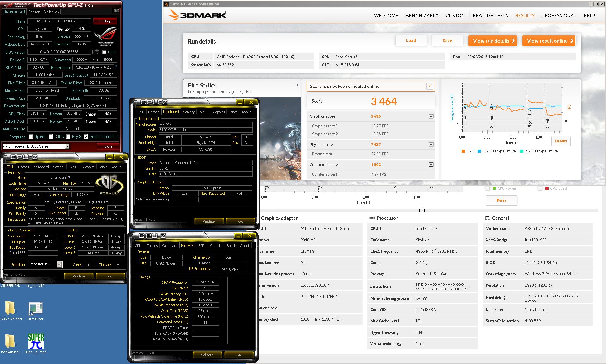Toggle the PhysX checkbox

coord(69,137)
